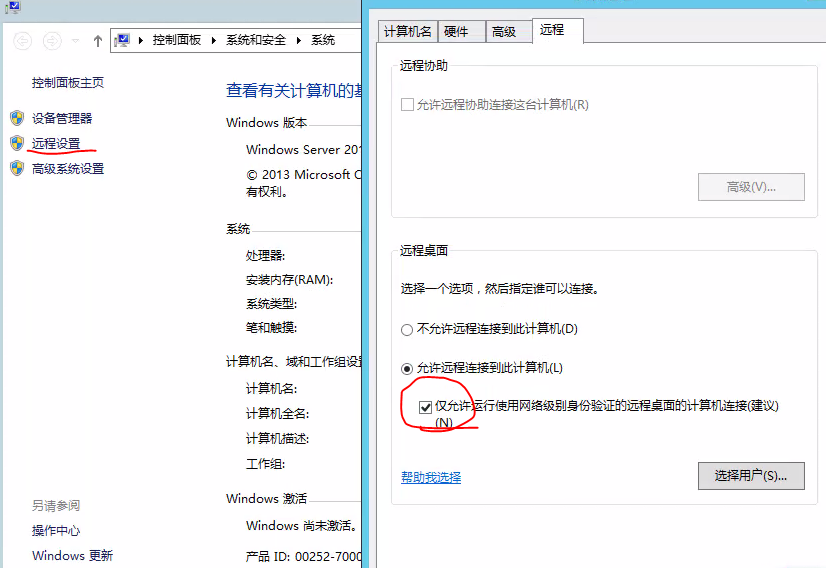Click 查看有关计算机的基本信息 heading text
826x568 pixels.
(x=293, y=91)
